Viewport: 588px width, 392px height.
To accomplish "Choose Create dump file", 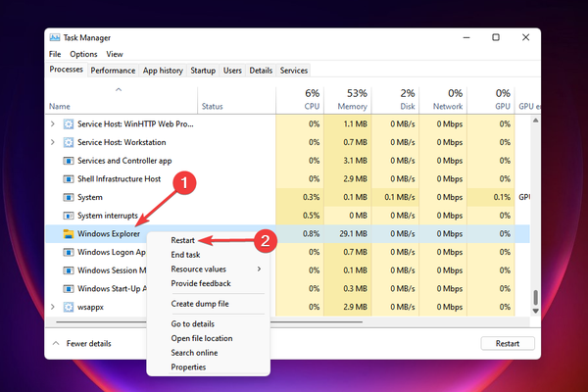I will pyautogui.click(x=200, y=304).
